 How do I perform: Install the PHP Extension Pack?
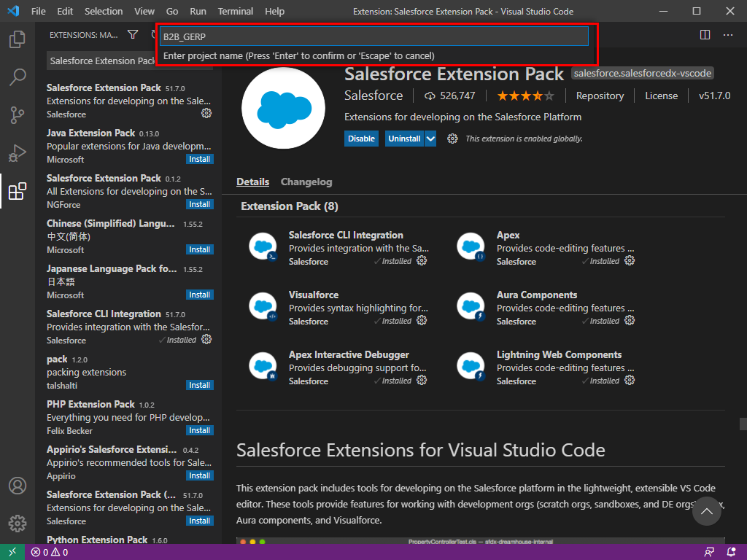(x=200, y=430)
